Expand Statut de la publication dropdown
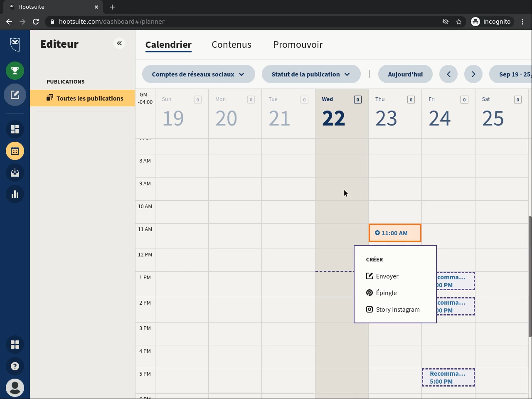The height and width of the screenshot is (399, 532). point(311,74)
